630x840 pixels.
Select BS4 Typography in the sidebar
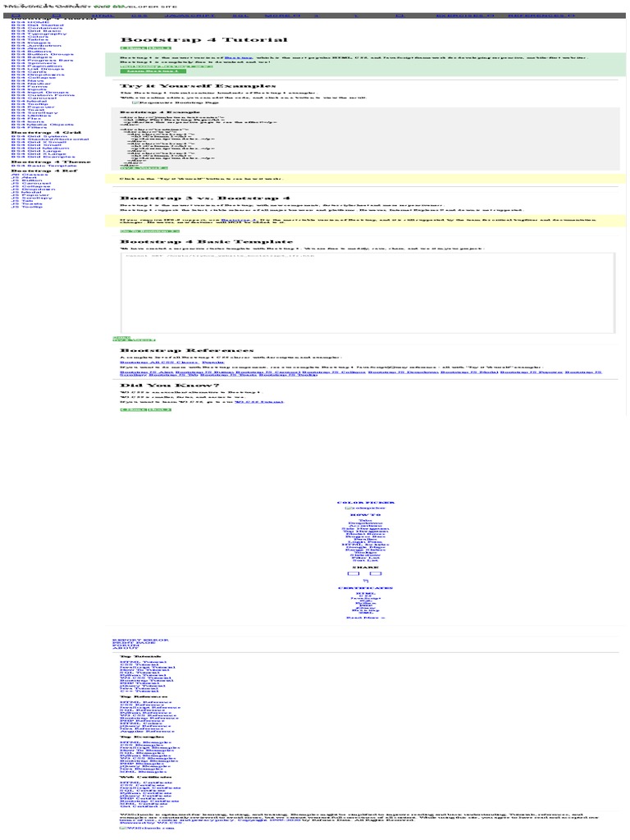(x=39, y=34)
